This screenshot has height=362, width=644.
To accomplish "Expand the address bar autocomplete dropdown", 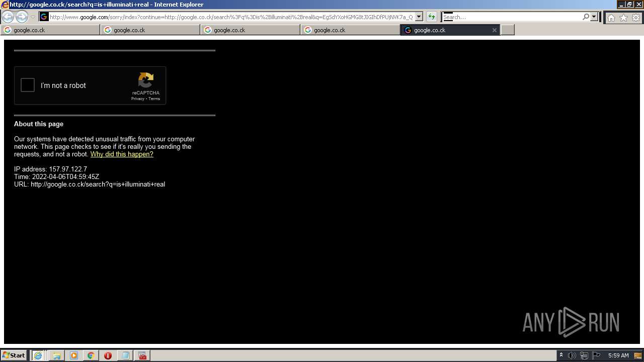I will 419,17.
